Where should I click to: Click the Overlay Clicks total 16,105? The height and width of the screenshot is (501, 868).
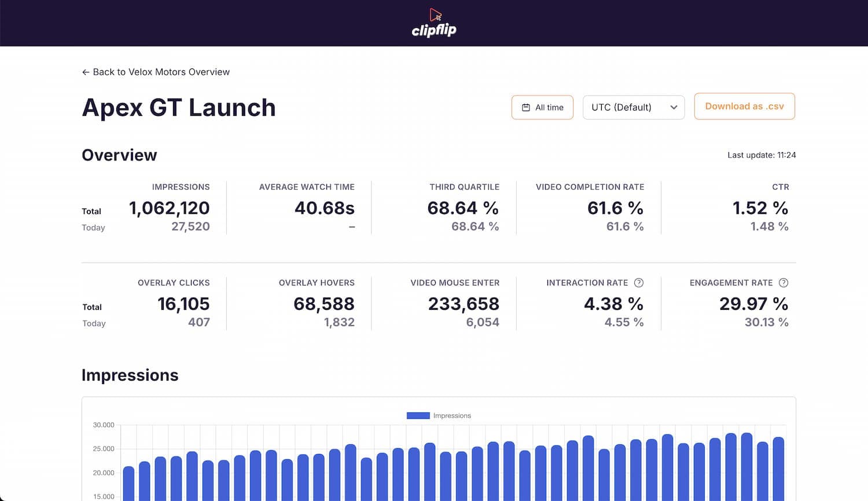point(185,303)
